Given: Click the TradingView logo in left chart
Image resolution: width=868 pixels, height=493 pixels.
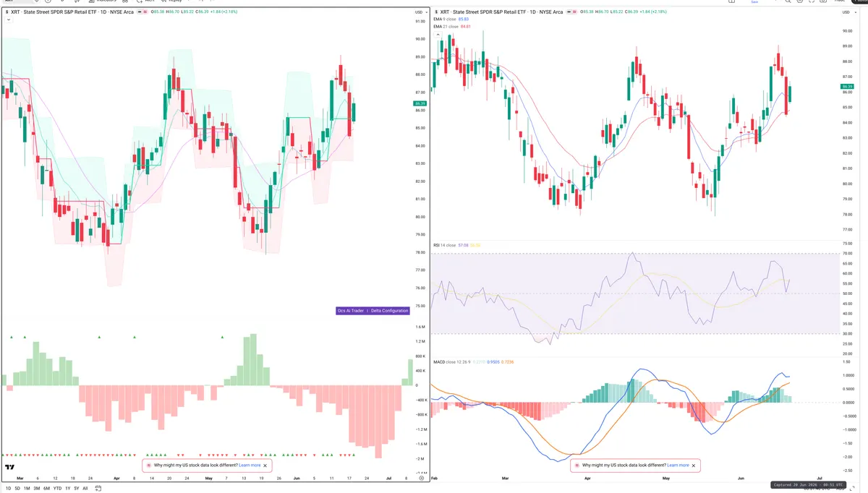Looking at the screenshot, I should [9, 468].
